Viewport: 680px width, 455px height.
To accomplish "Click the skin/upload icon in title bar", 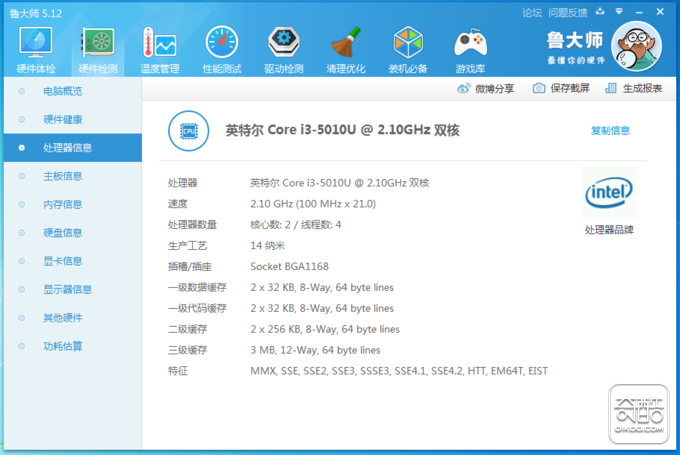I will (x=600, y=12).
